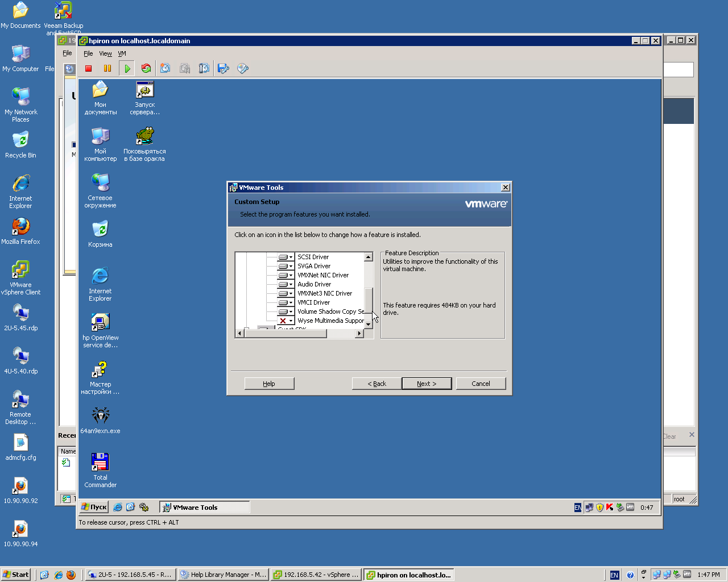Click the host tray clock 1:47 PM
The width and height of the screenshot is (728, 582).
(709, 575)
